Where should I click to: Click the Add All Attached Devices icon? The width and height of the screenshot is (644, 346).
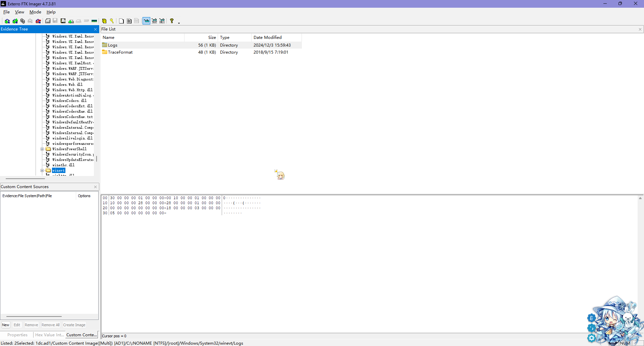click(x=15, y=21)
